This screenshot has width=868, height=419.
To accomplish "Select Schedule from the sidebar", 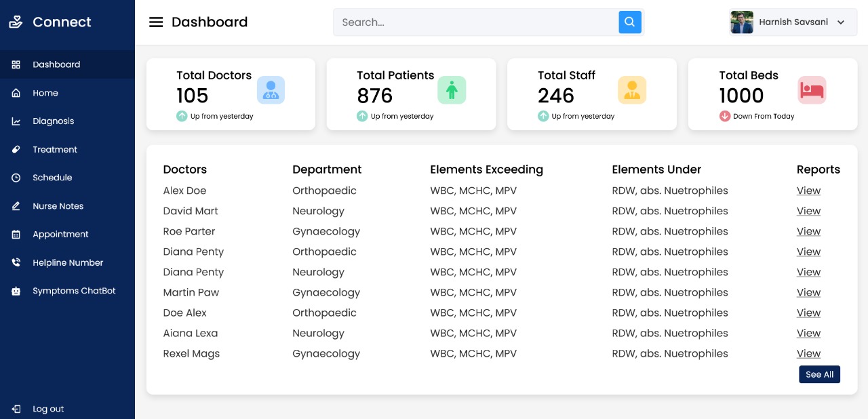I will (52, 178).
